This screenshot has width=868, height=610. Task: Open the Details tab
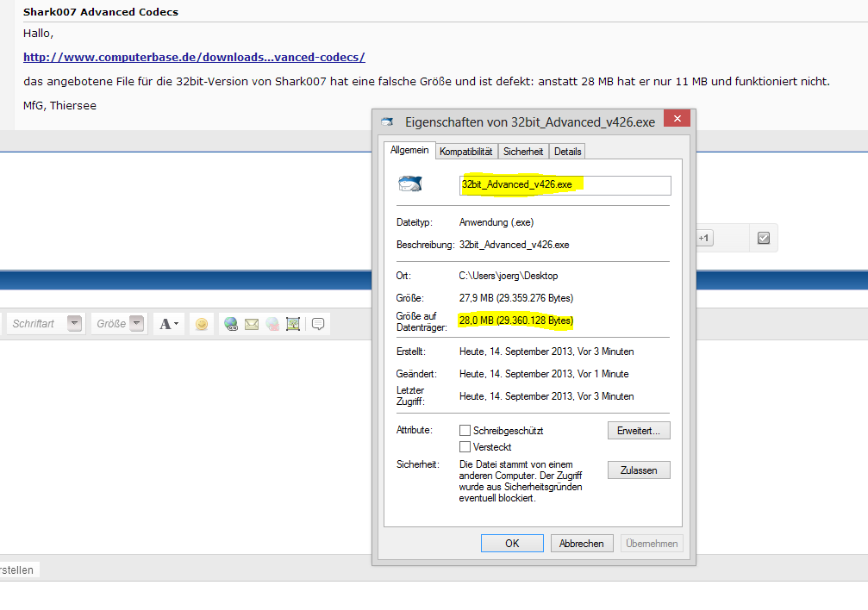point(567,151)
